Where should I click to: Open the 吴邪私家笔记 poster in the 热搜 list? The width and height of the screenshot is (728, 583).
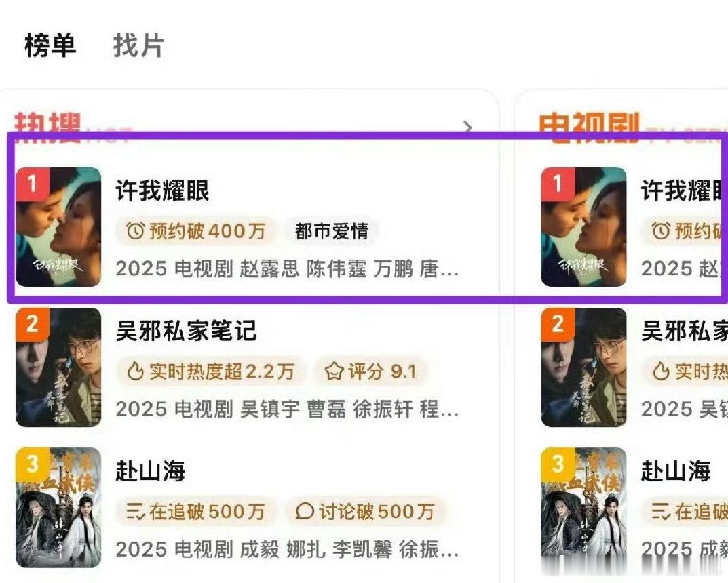[x=58, y=367]
